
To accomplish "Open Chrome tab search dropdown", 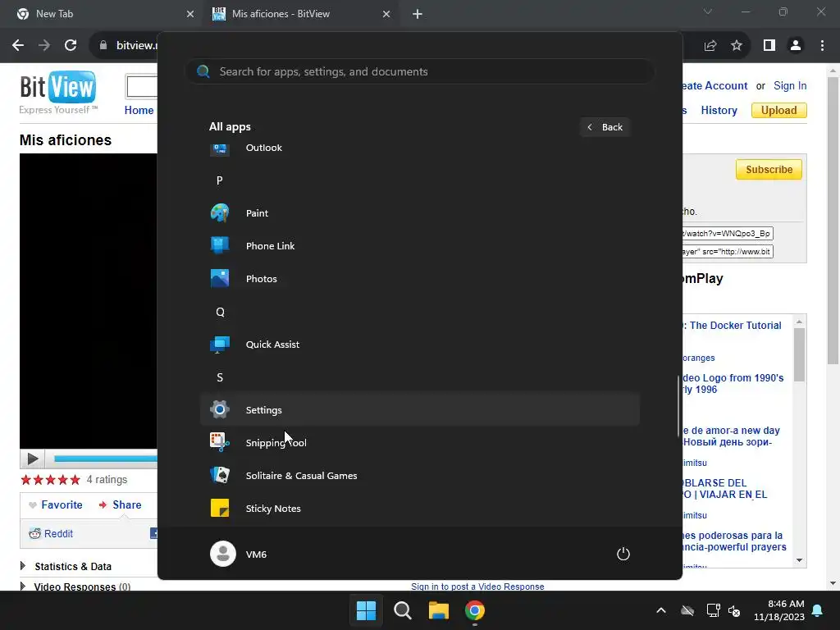I will tap(708, 11).
